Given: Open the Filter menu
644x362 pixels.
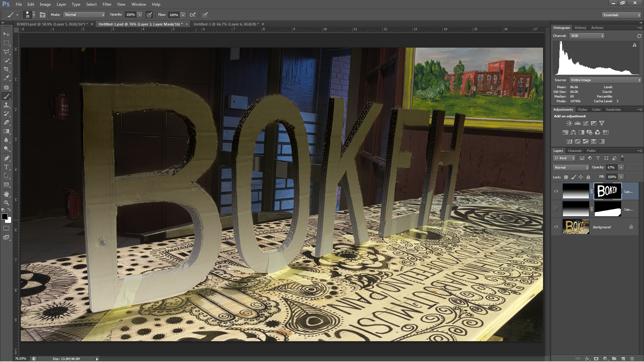Looking at the screenshot, I should pos(107,4).
